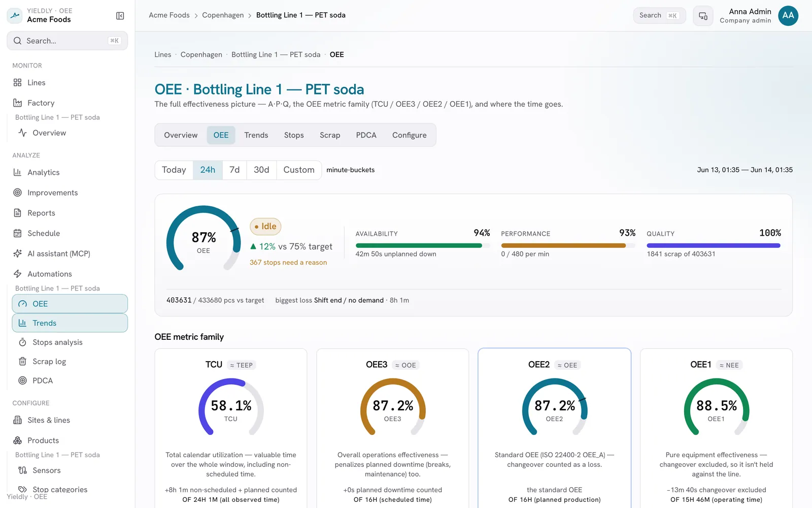Click the Idle status badge
The image size is (812, 508).
click(265, 227)
